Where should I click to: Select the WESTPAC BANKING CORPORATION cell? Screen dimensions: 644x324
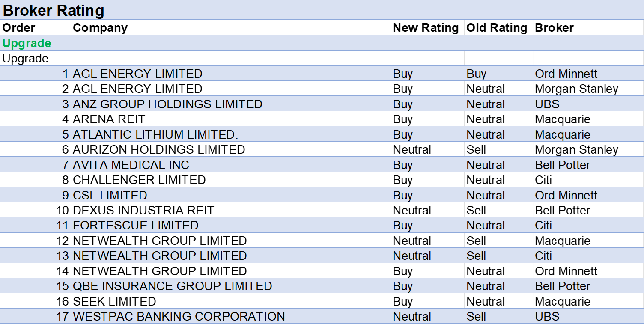(179, 317)
